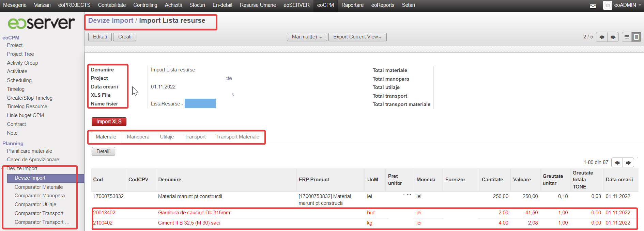This screenshot has width=644, height=231.
Task: Sort table by Denumire column header
Action: click(x=170, y=180)
